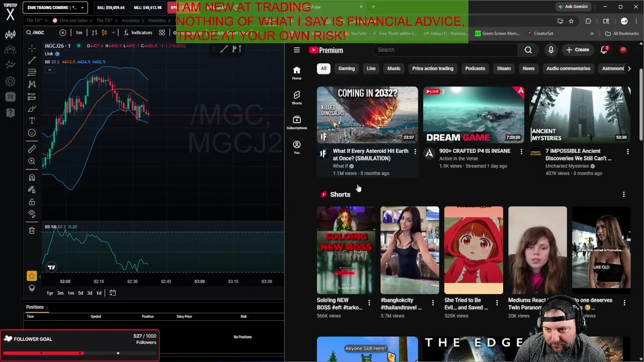Screen dimensions: 644x362
Task: Open the TopstepX help question mark
Action: pyautogui.click(x=10, y=113)
